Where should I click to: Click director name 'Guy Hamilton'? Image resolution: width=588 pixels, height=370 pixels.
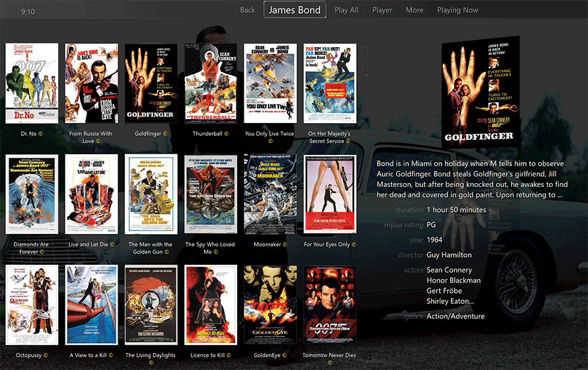click(x=449, y=255)
